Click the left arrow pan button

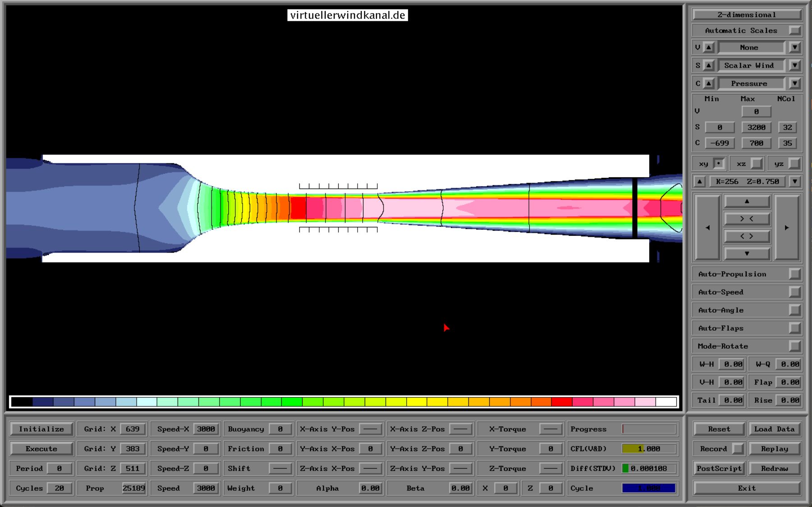[x=707, y=227]
